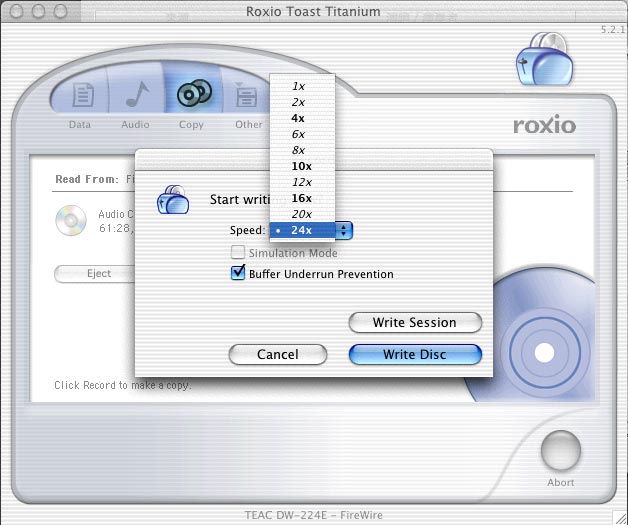The image size is (628, 525).
Task: Click the 61:28 duration text
Action: click(x=116, y=228)
